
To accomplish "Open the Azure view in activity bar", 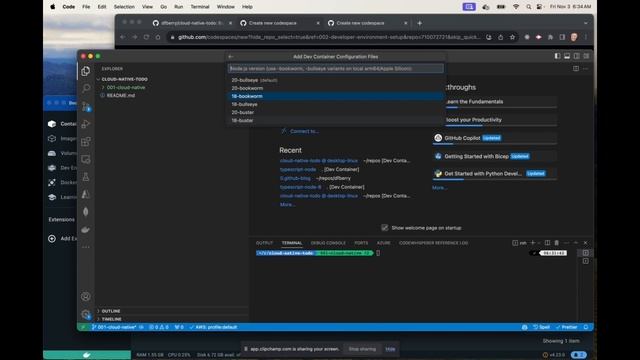I will point(86,194).
